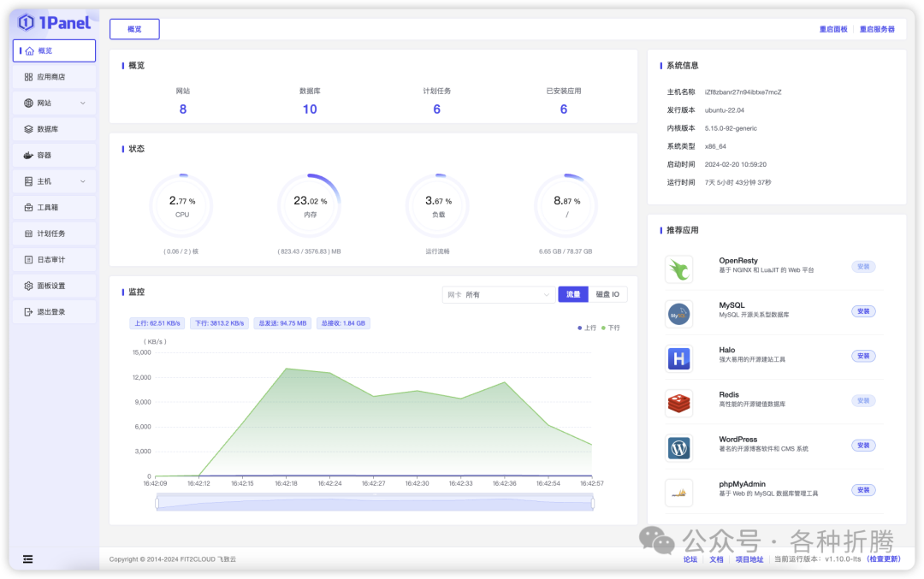Switch monitor to 磁盘 IO view
924x579 pixels.
tap(607, 294)
